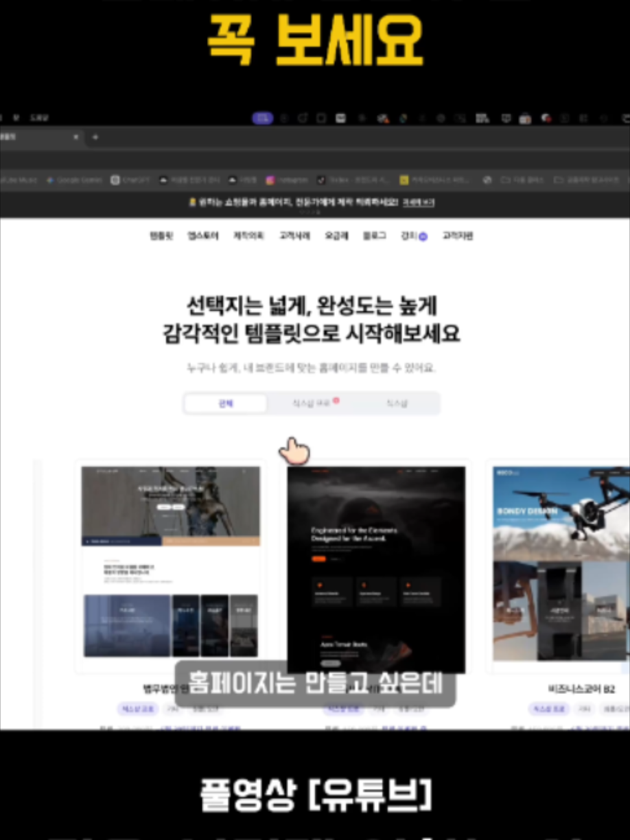This screenshot has height=840, width=630.
Task: Select the last template filter tab
Action: [397, 403]
